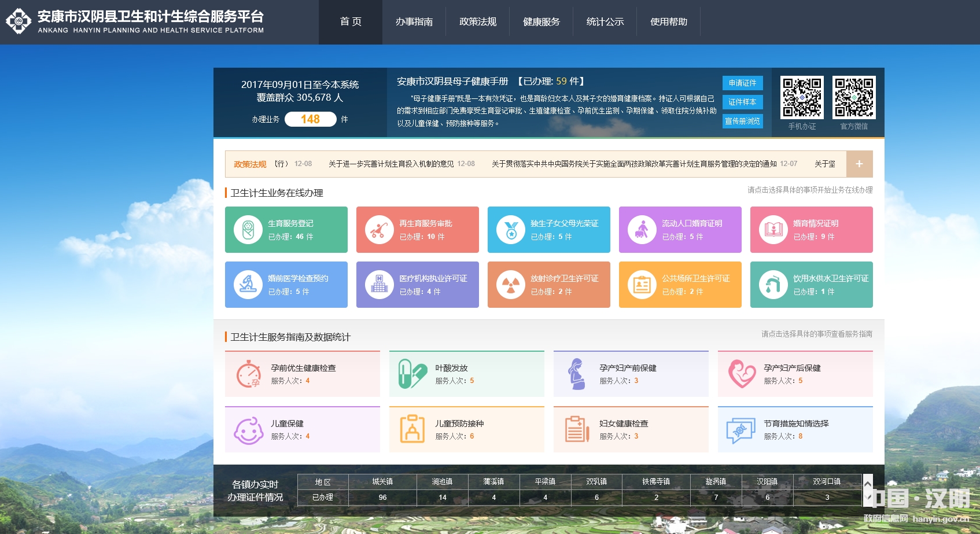Click the 妇女健康检查 checklist icon
The image size is (980, 534).
[x=577, y=429]
